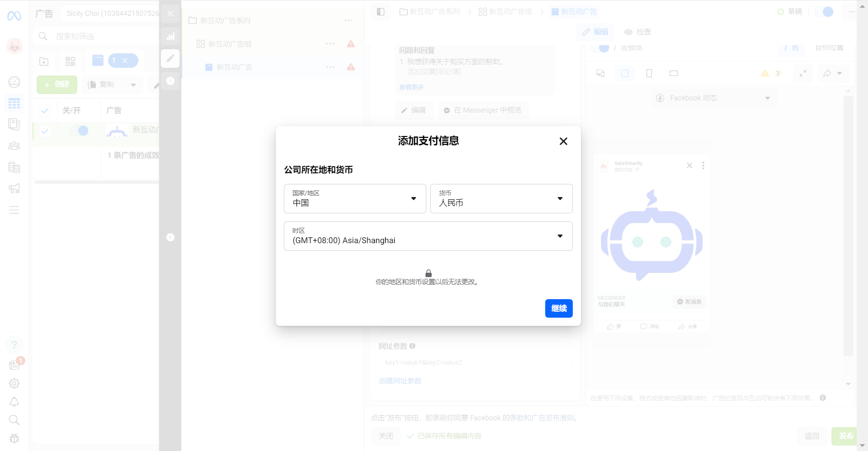Image resolution: width=868 pixels, height=451 pixels.
Task: Open the chart view in the side panel
Action: point(170,36)
